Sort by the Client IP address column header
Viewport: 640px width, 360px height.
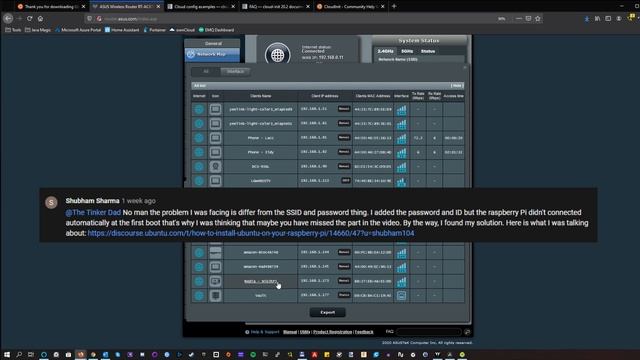pyautogui.click(x=325, y=96)
